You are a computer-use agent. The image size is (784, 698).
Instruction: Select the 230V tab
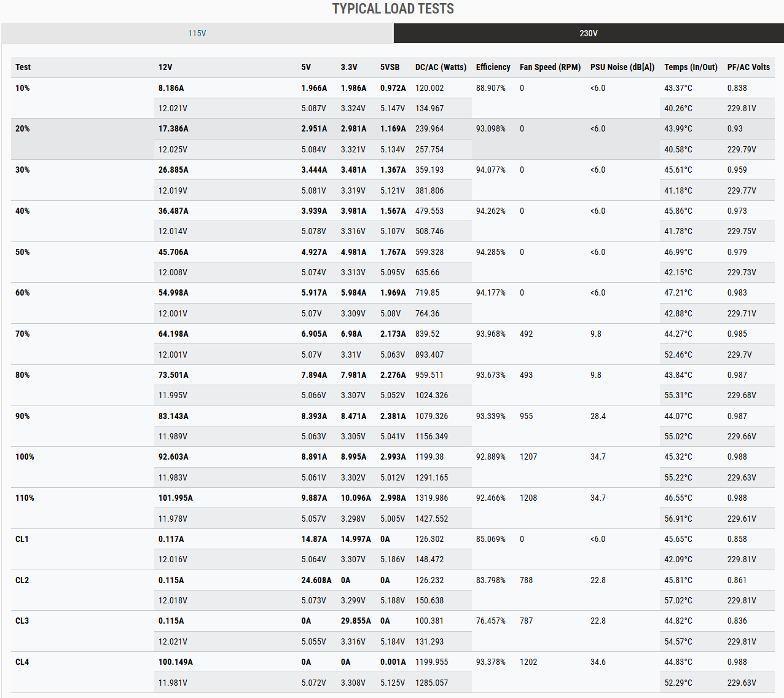pos(588,33)
